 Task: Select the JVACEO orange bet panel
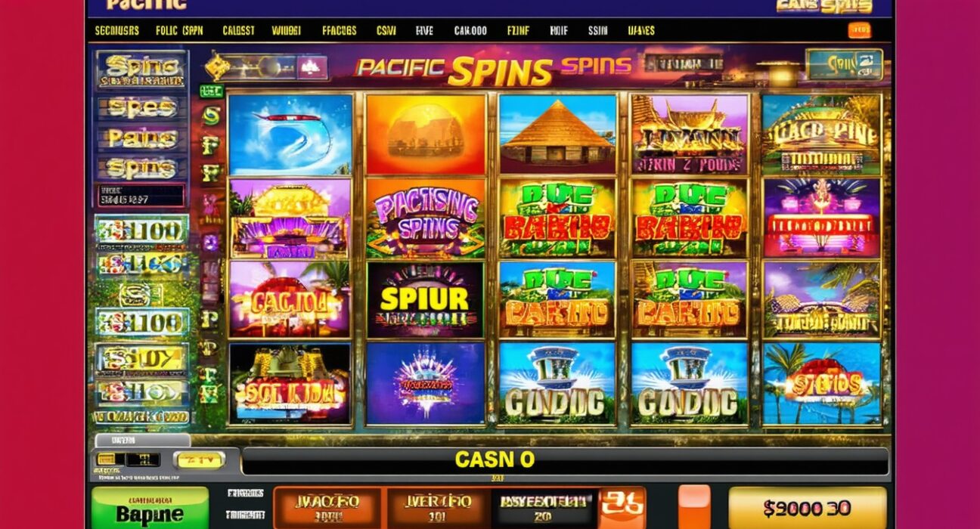(329, 506)
